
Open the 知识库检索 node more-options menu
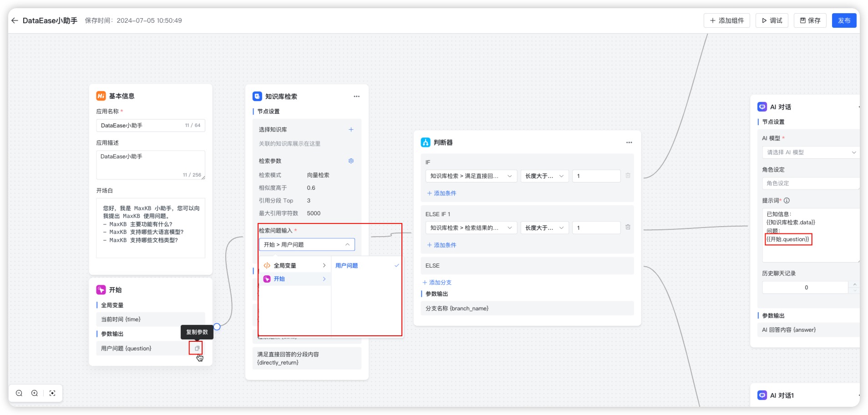356,96
